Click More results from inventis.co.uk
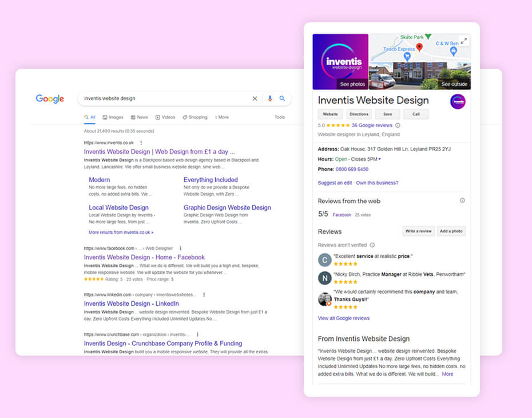 [x=121, y=232]
